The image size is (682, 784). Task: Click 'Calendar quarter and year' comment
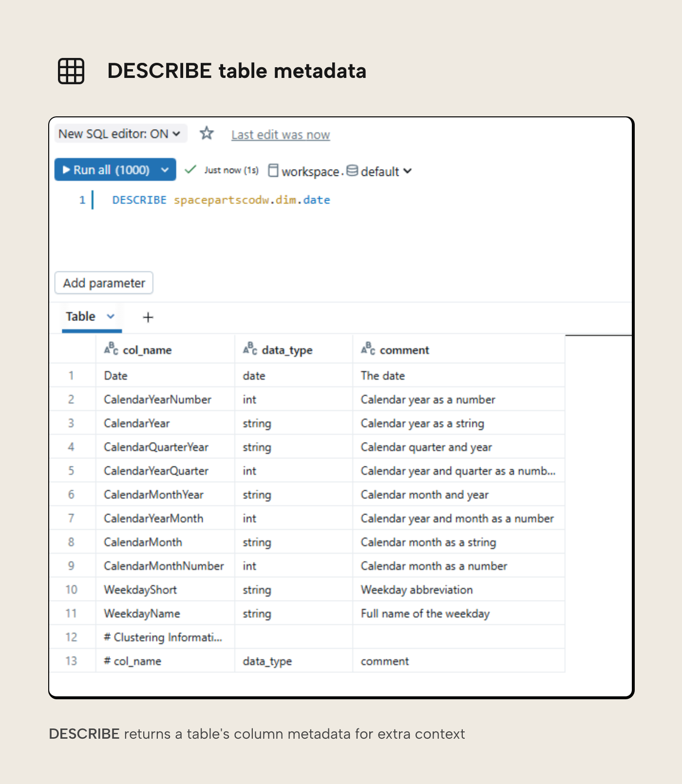click(x=458, y=447)
